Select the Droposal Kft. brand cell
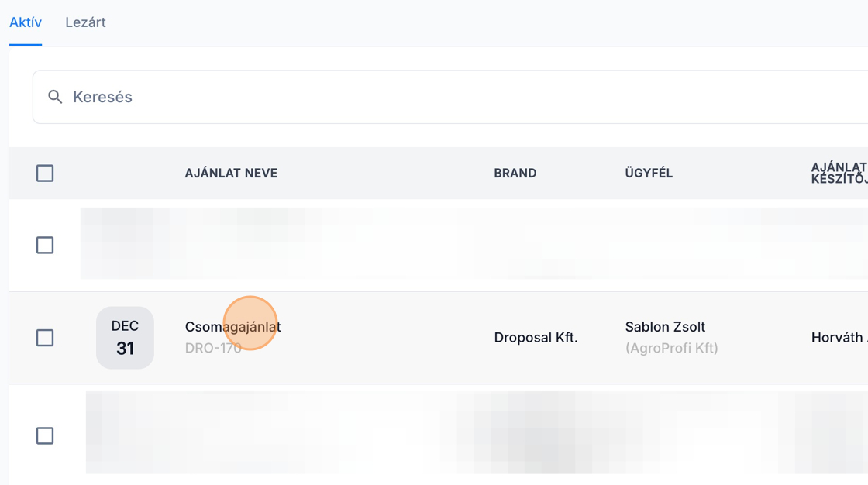Image resolution: width=868 pixels, height=485 pixels. click(x=536, y=338)
